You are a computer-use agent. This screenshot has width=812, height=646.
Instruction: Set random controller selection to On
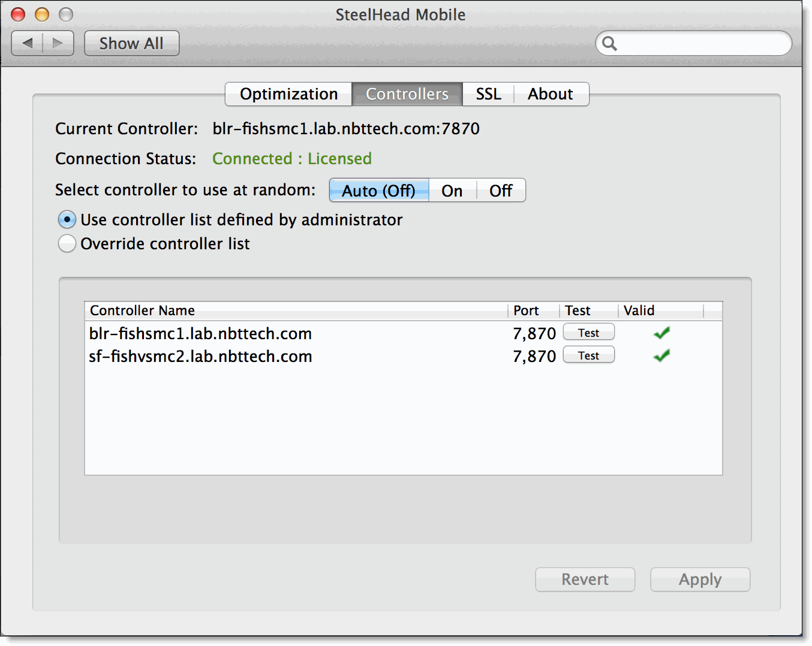click(x=452, y=190)
